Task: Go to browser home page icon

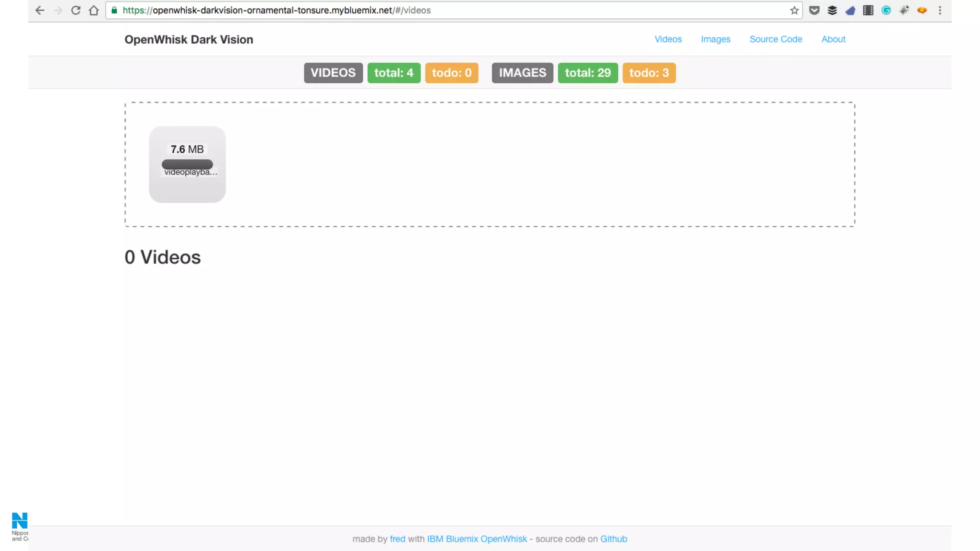Action: tap(94, 10)
